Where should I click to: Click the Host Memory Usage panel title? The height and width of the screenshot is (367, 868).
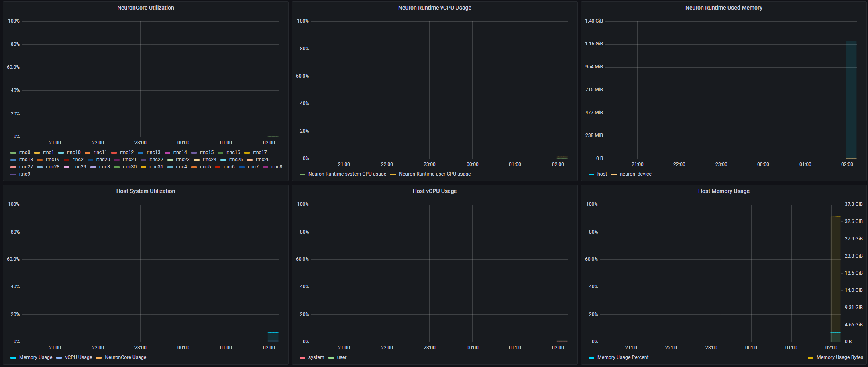(x=723, y=191)
